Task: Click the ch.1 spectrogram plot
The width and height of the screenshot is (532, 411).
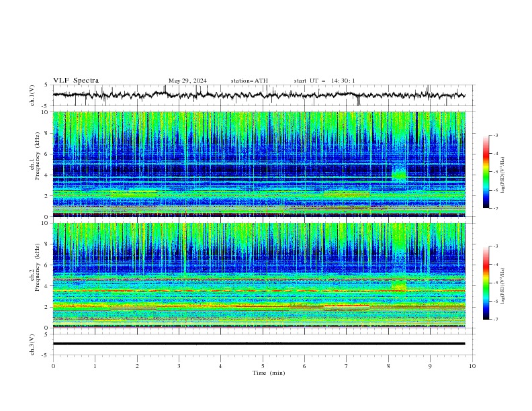Action: point(259,164)
